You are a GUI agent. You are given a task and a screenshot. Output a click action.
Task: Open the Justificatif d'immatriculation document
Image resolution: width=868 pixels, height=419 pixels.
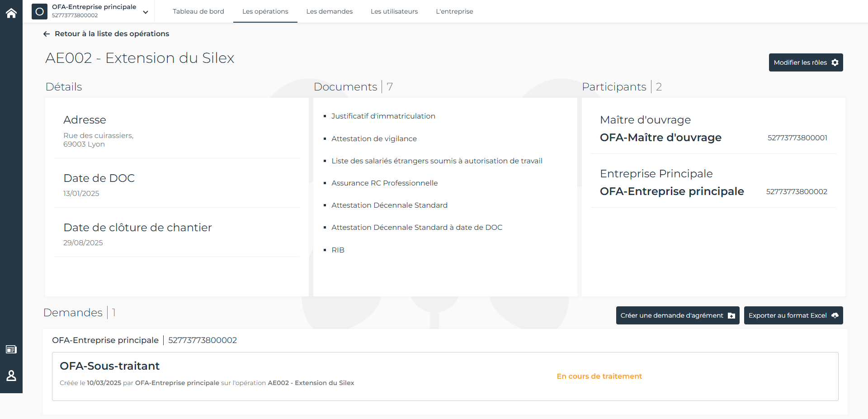(x=383, y=116)
